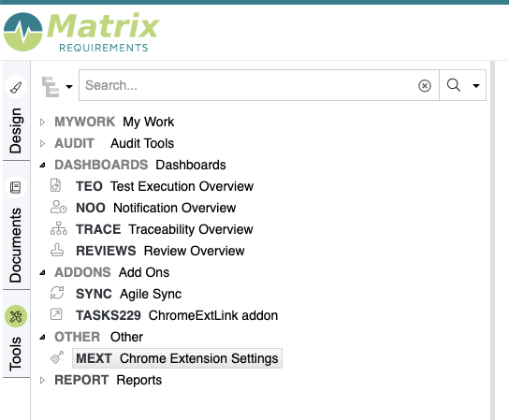Clear the search field with the X

(425, 86)
